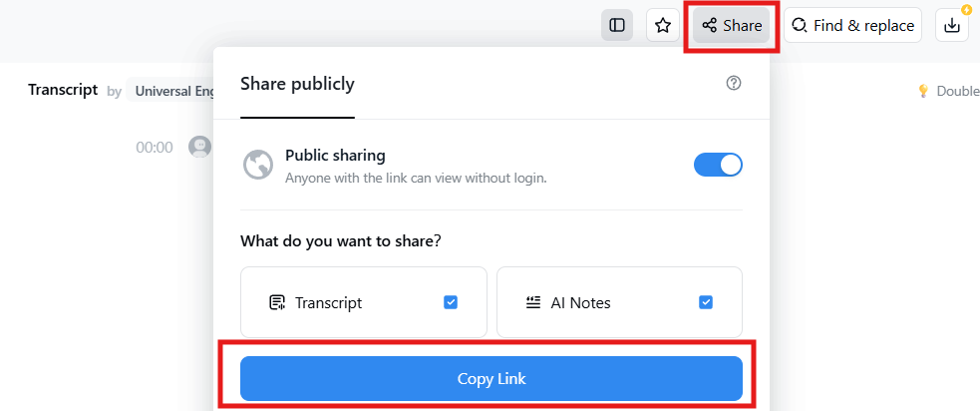980x411 pixels.
Task: Jump to the 00:00 timestamp
Action: (155, 148)
